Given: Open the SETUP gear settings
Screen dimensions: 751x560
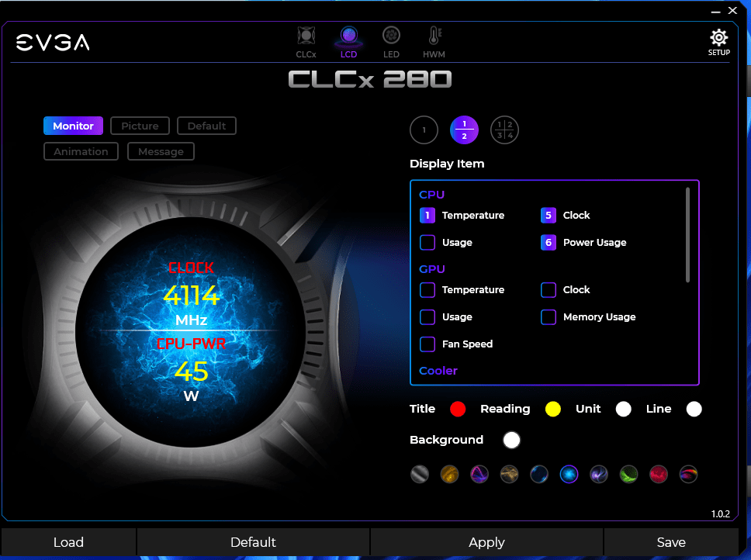Looking at the screenshot, I should point(719,43).
